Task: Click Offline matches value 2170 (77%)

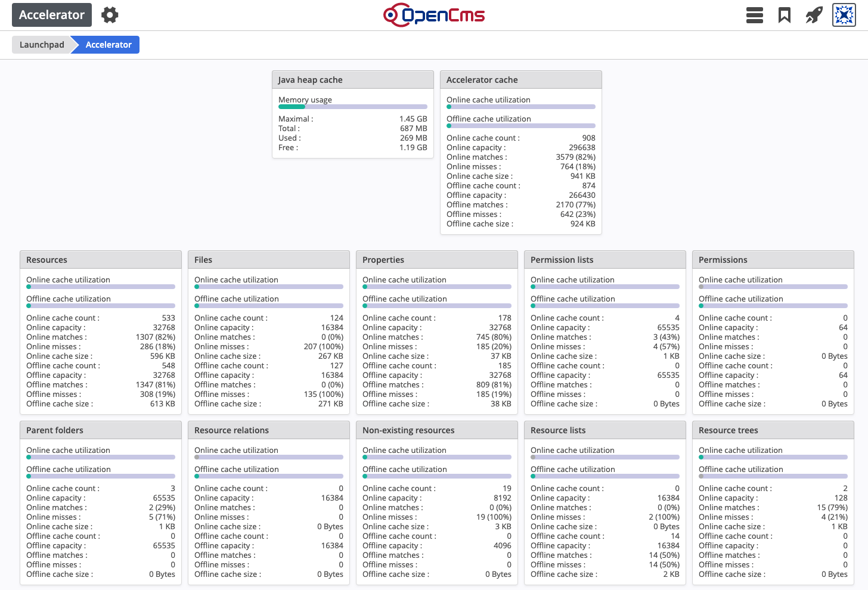Action: pyautogui.click(x=576, y=204)
